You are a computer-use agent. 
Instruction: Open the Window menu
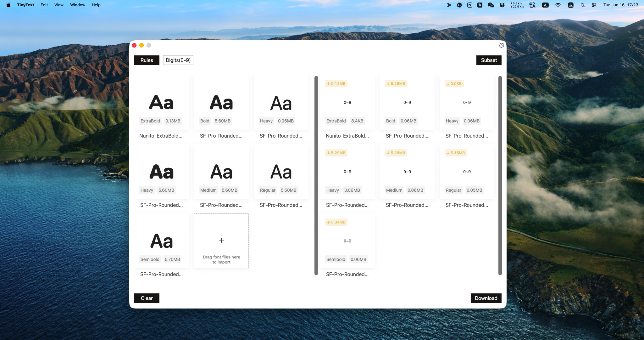click(78, 5)
